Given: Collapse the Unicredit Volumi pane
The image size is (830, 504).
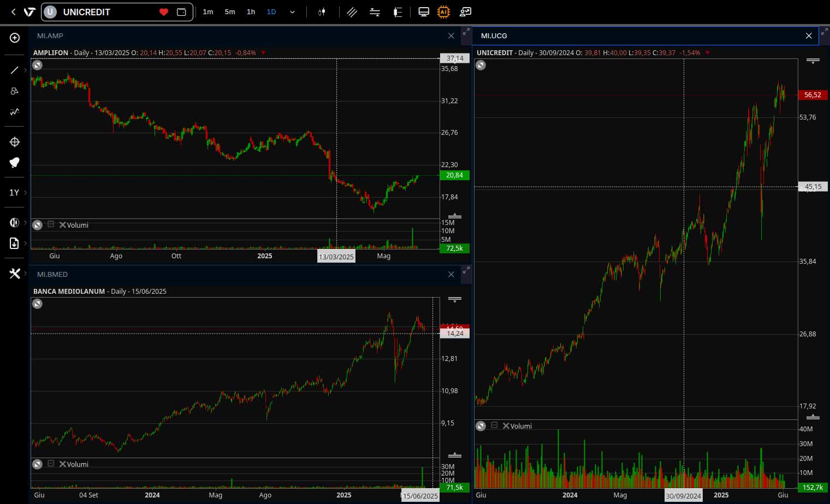Looking at the screenshot, I should pos(494,425).
